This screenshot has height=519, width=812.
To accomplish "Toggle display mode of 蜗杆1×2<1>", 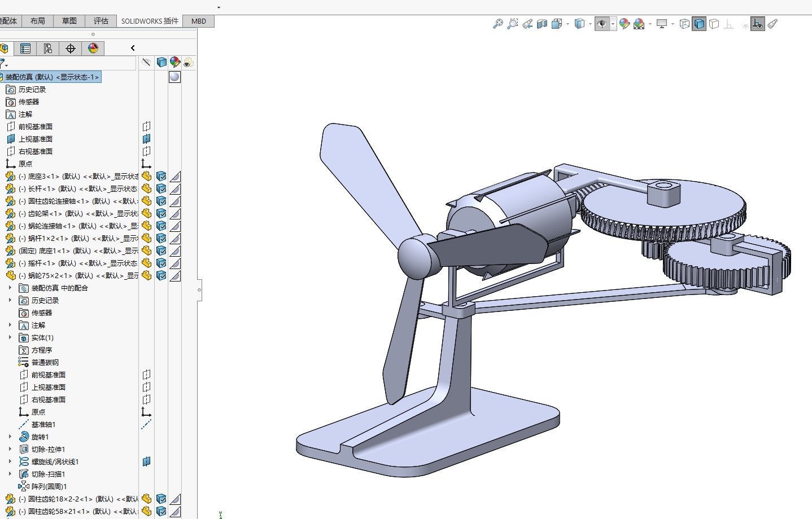I will coord(161,238).
